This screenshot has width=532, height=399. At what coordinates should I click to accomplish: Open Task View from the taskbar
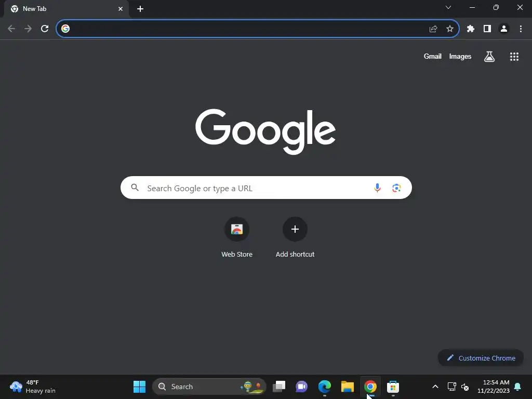pos(279,387)
